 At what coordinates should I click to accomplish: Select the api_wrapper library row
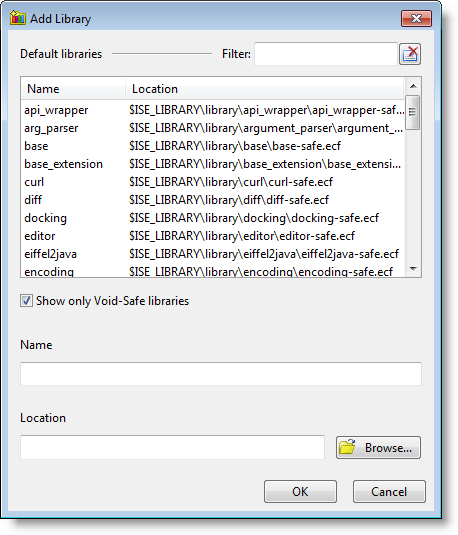point(213,110)
